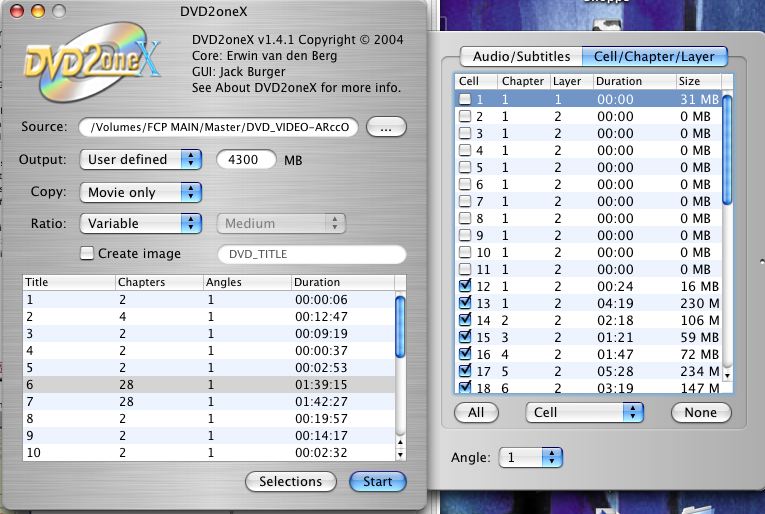This screenshot has height=514, width=765.
Task: Uncheck the cell 13 checkbox
Action: (x=465, y=302)
